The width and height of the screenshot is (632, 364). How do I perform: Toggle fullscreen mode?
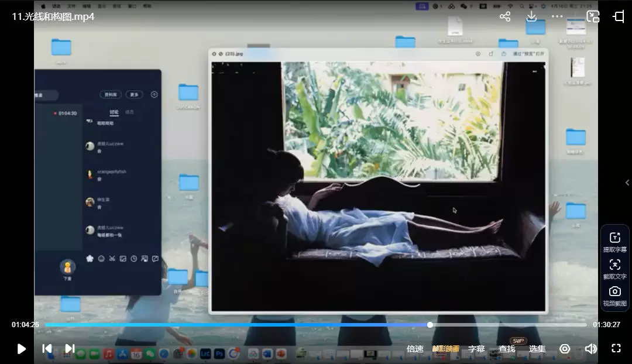pos(616,349)
